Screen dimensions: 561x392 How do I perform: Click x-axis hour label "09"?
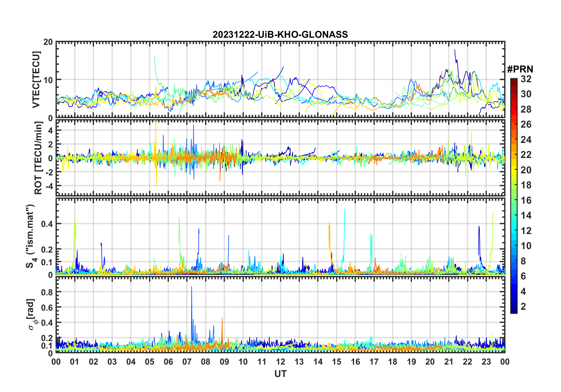point(224,362)
